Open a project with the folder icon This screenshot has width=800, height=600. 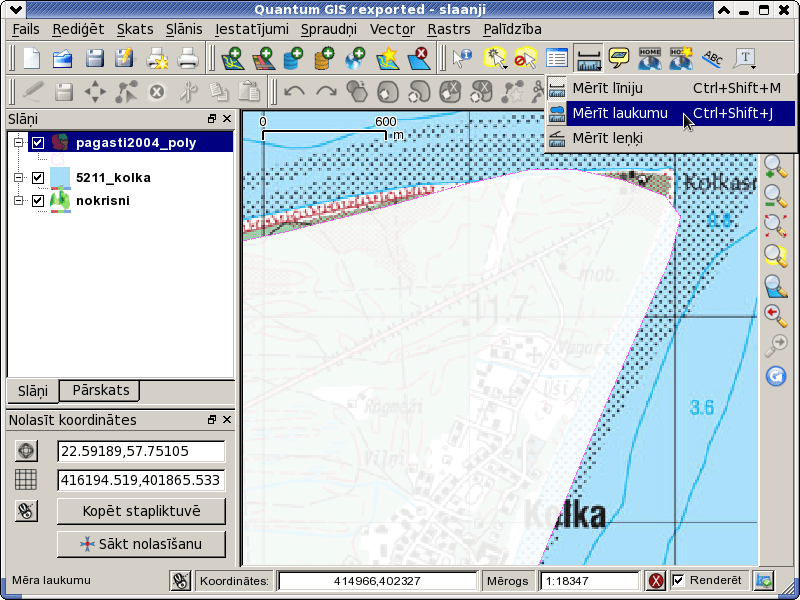click(x=63, y=58)
